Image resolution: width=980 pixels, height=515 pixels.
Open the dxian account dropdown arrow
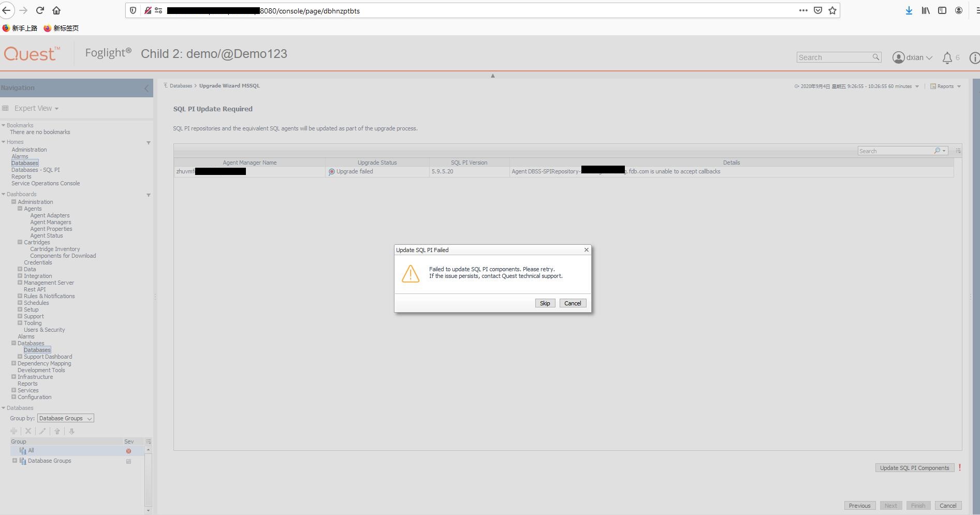tap(929, 57)
